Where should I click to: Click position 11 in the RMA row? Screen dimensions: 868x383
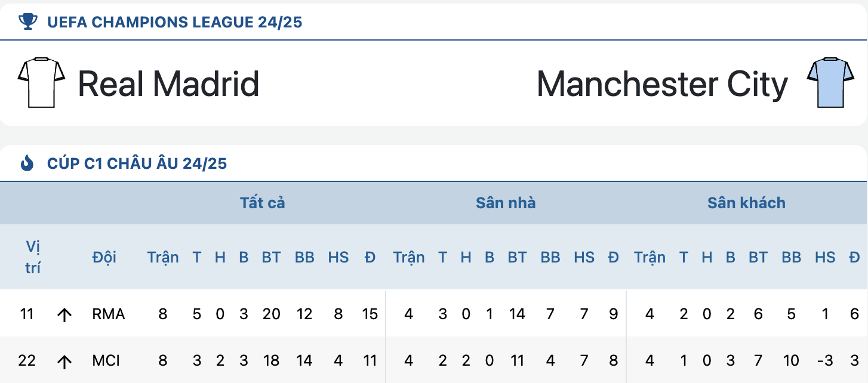pyautogui.click(x=26, y=314)
